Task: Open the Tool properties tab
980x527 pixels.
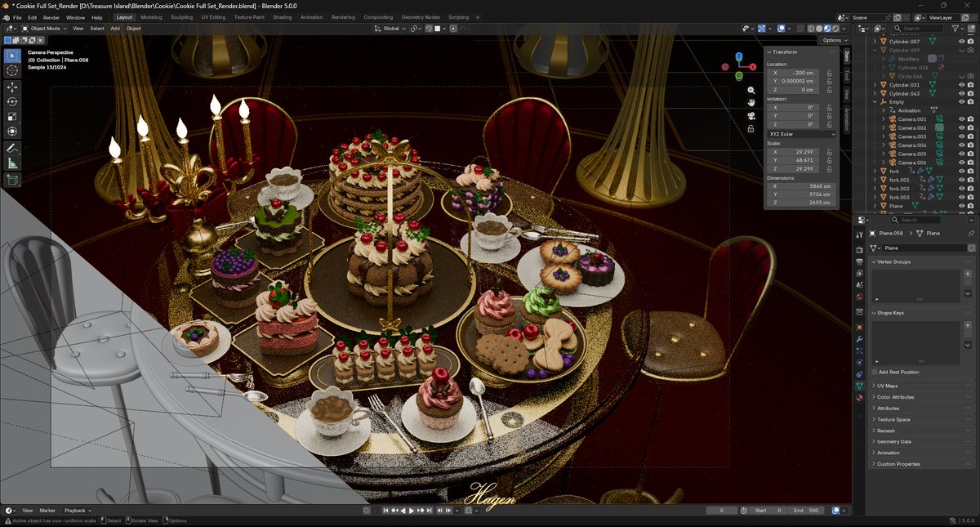Action: click(x=859, y=234)
